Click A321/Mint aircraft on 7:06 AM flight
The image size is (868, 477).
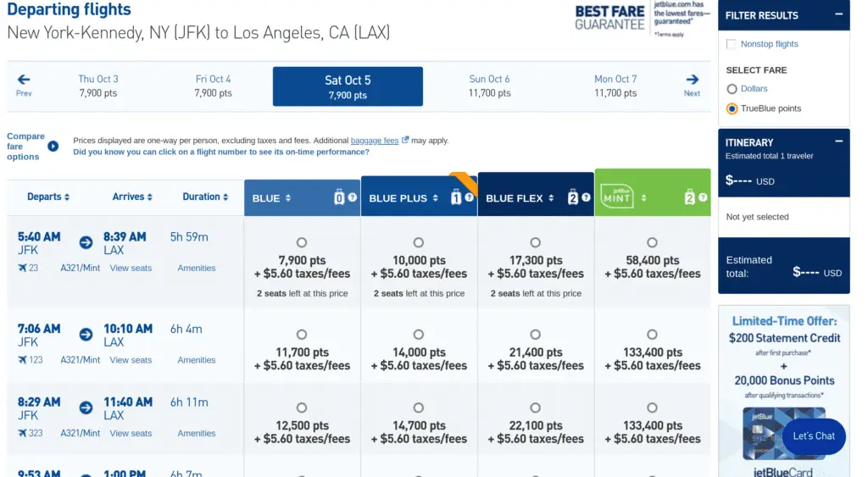pos(81,360)
